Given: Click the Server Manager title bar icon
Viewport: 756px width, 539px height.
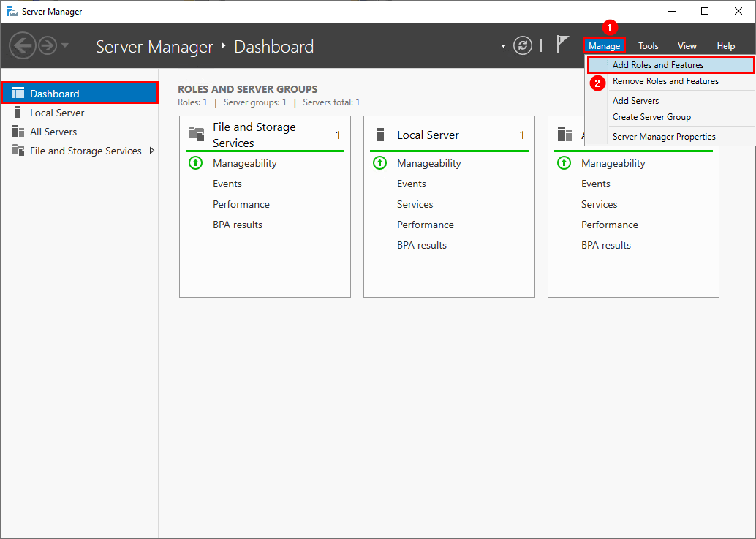Looking at the screenshot, I should tap(12, 11).
